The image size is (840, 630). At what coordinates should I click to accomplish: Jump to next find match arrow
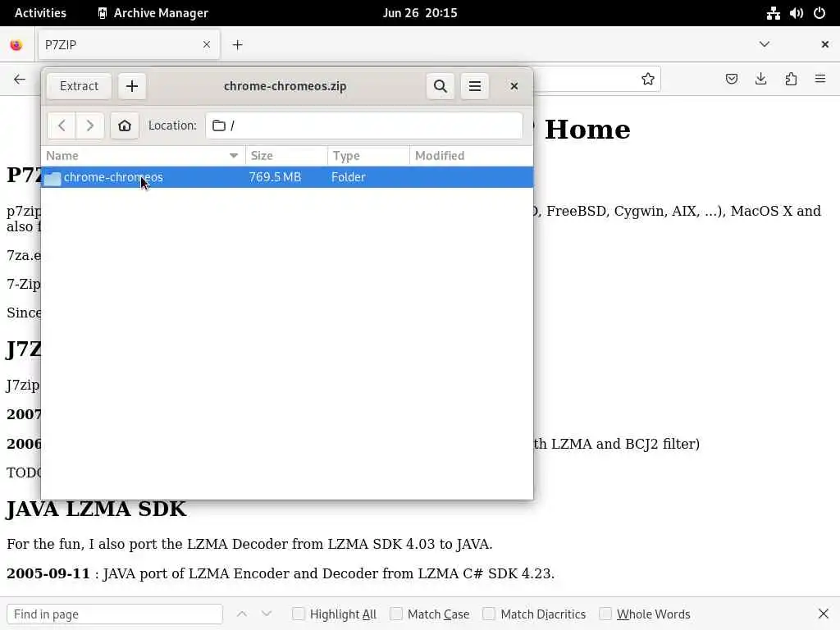pos(267,614)
